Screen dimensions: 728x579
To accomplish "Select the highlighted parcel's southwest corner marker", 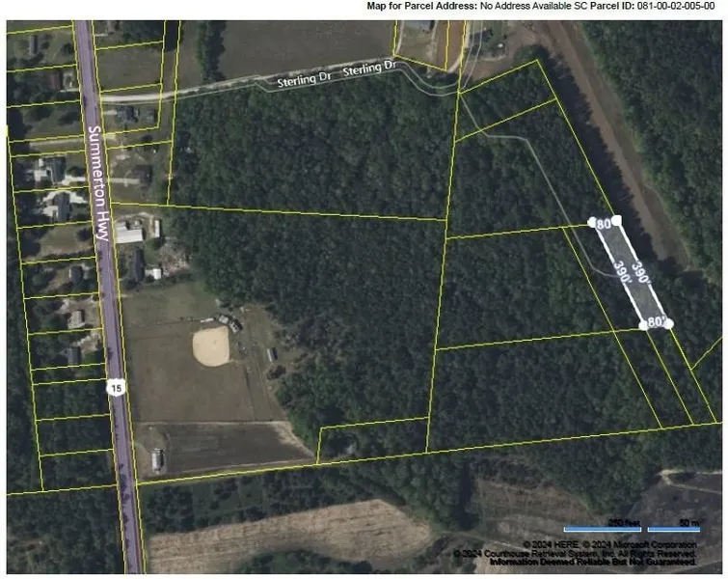I will click(x=643, y=325).
